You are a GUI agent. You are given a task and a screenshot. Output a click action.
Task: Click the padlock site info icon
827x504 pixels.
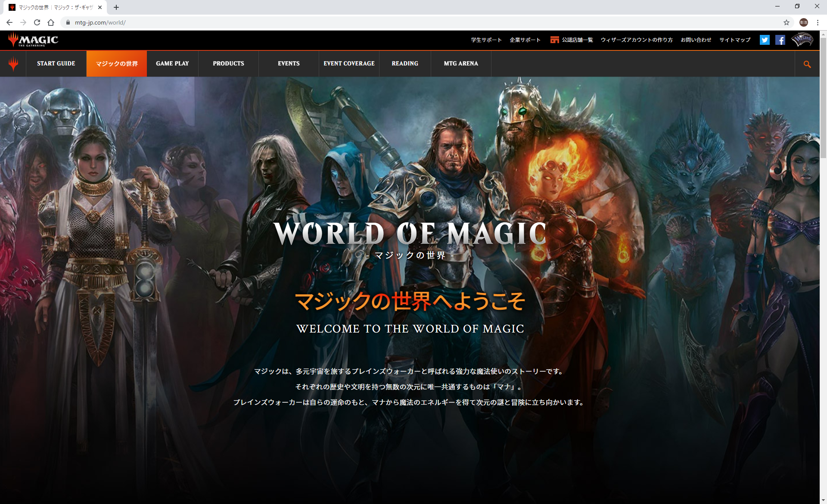coord(68,22)
